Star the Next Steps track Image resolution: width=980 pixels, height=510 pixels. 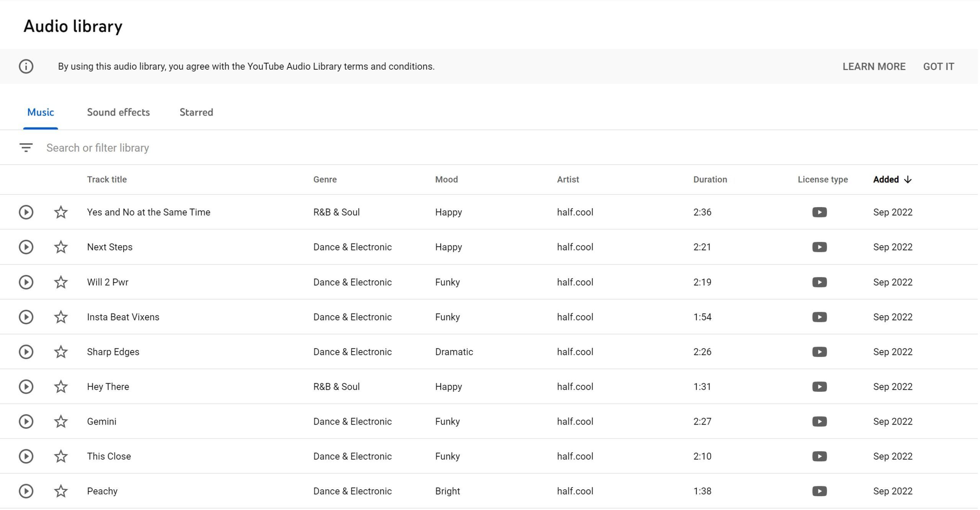61,247
